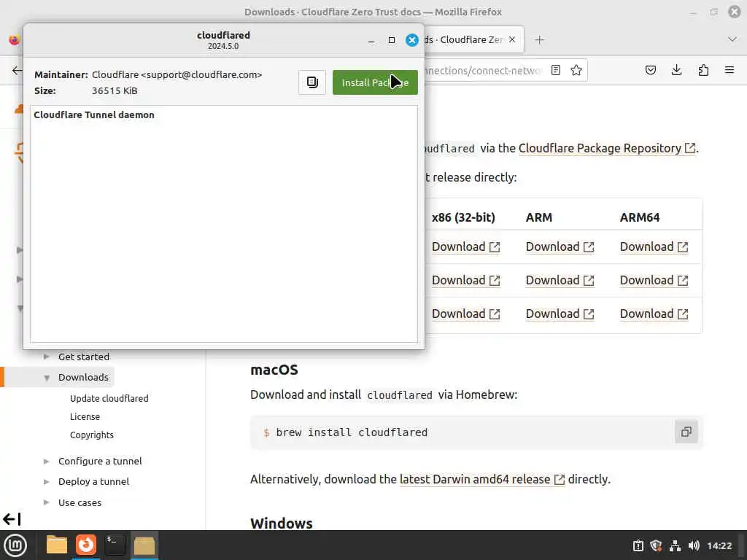Open volume control tray icon
Screen dimensions: 747x560
[694, 545]
